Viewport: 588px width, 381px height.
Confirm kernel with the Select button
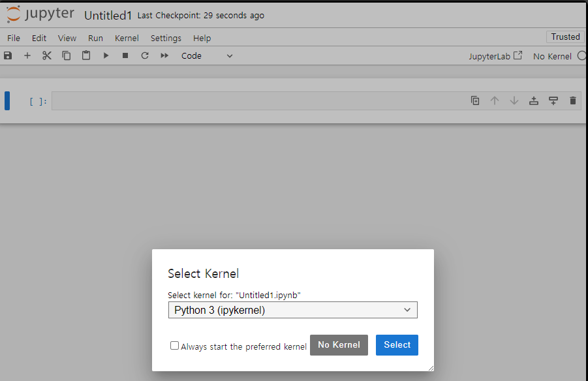click(x=397, y=345)
